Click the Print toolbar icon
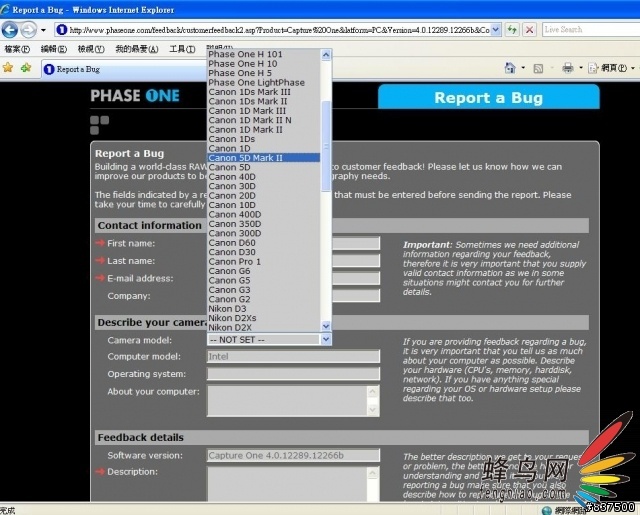 [568, 68]
